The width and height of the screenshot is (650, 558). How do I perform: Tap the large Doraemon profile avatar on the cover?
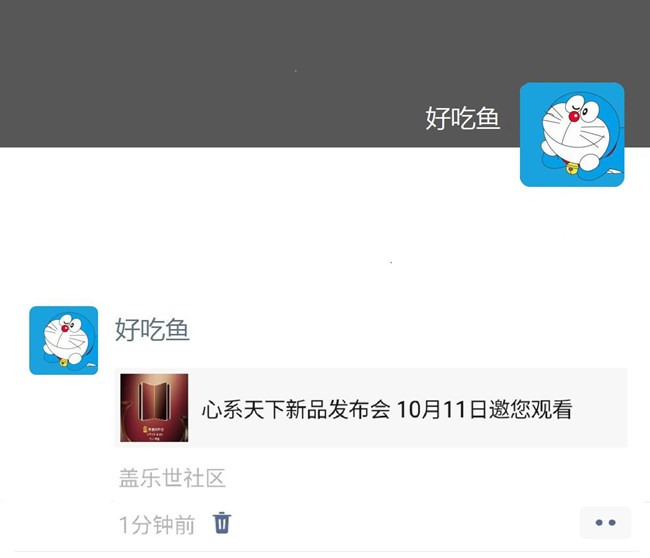572,135
